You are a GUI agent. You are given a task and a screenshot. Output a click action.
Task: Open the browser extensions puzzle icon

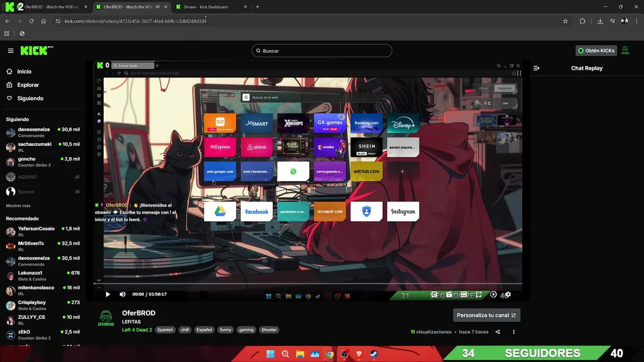[x=583, y=21]
